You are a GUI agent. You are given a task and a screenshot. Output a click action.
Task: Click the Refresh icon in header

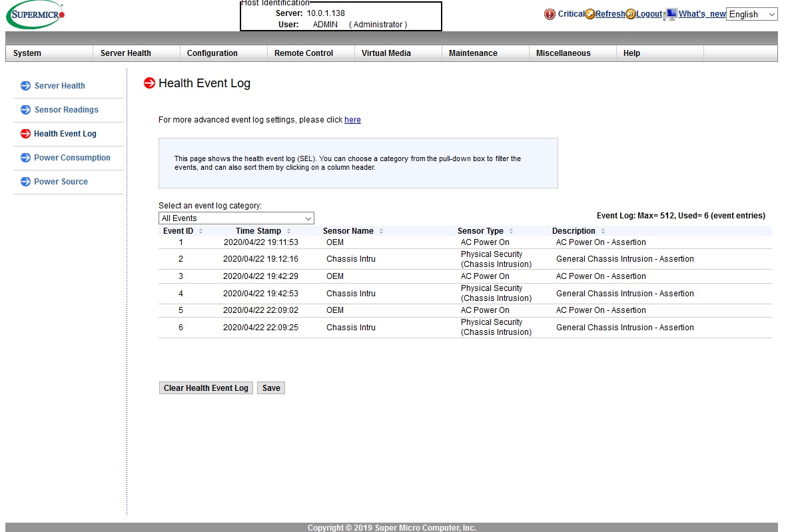pyautogui.click(x=590, y=14)
